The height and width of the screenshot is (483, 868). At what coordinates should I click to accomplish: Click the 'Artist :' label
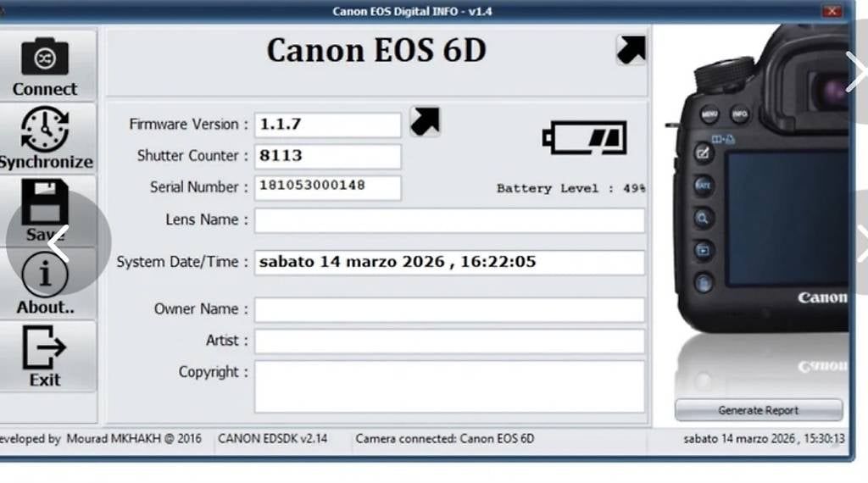click(227, 341)
